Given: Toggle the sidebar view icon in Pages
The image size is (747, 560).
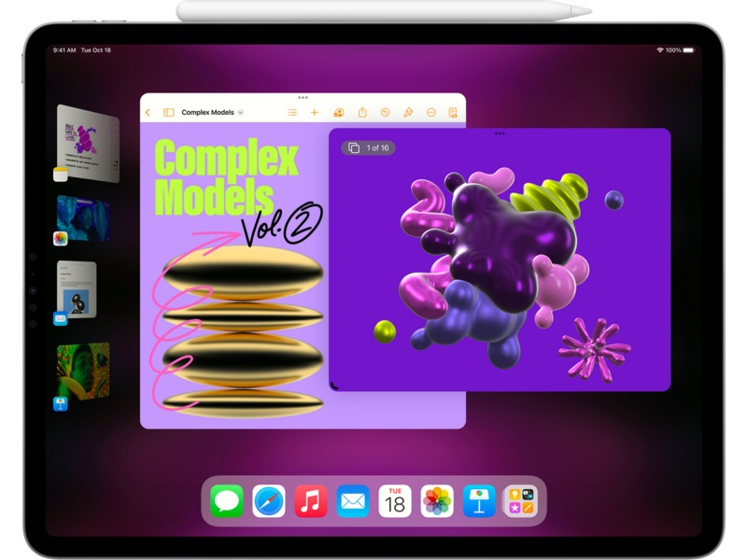Looking at the screenshot, I should [168, 113].
